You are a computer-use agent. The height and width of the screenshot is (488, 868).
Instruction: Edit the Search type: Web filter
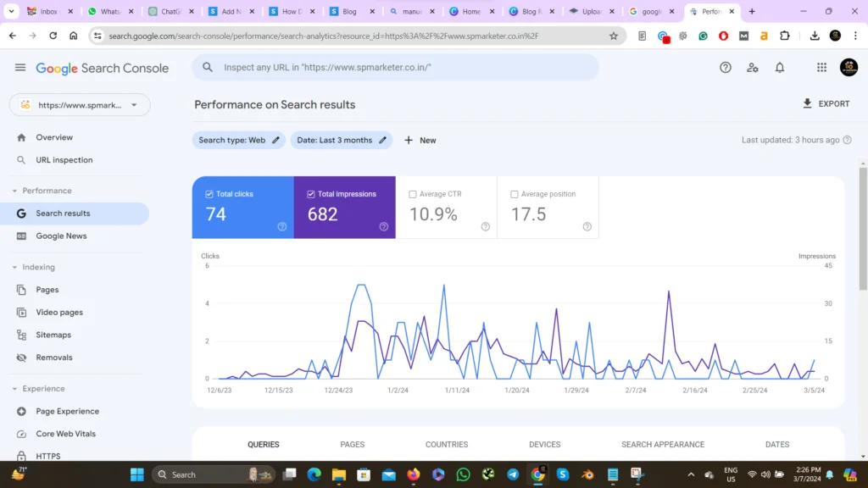275,140
